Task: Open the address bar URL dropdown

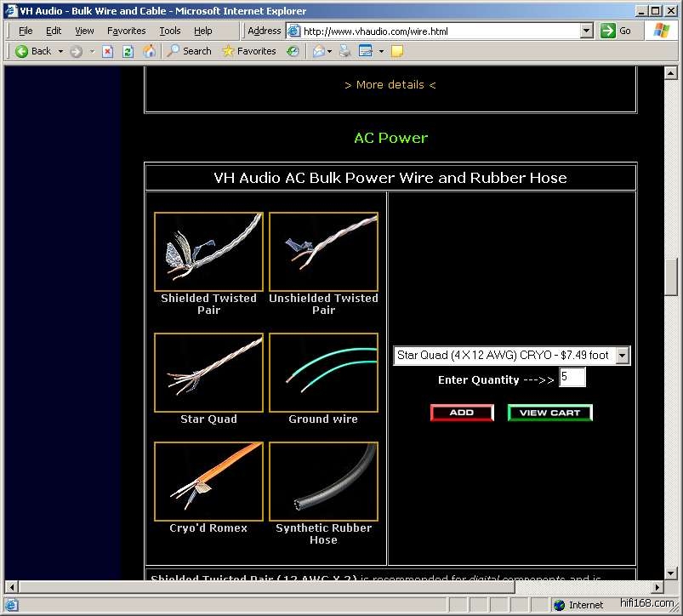Action: 586,31
